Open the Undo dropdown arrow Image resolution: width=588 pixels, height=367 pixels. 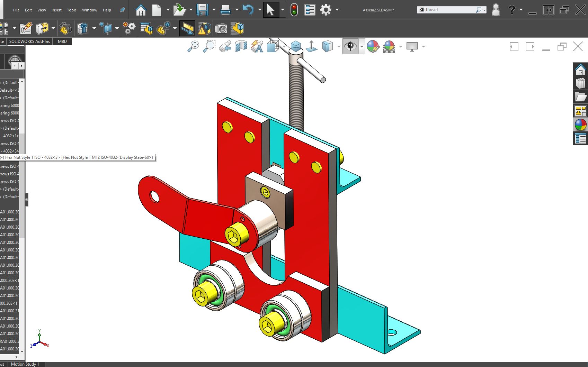[x=259, y=10]
